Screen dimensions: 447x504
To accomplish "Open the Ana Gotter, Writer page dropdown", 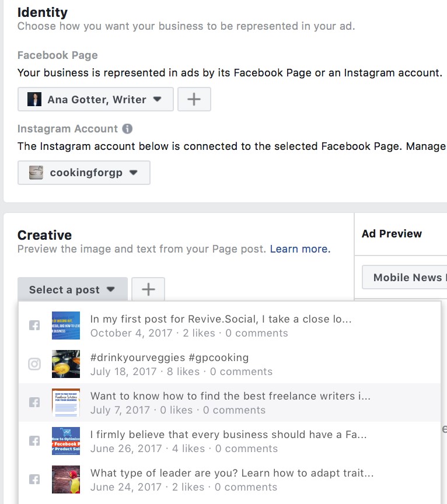I will 96,99.
